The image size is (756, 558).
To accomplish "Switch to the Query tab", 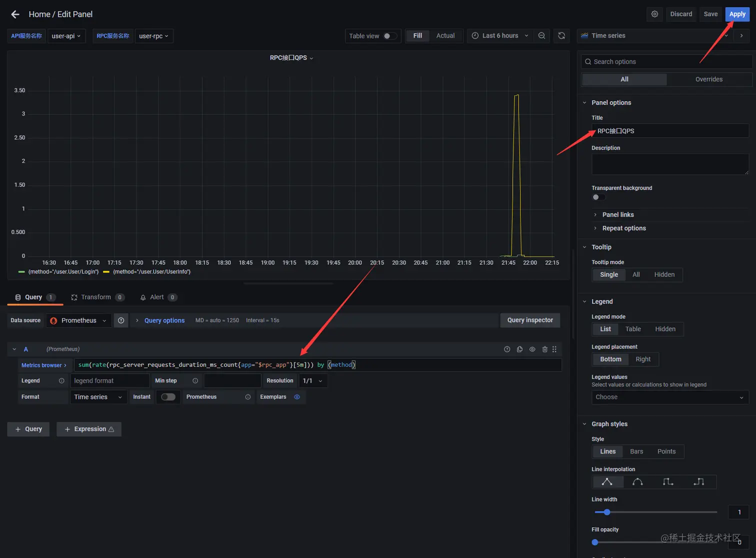I will coord(35,297).
